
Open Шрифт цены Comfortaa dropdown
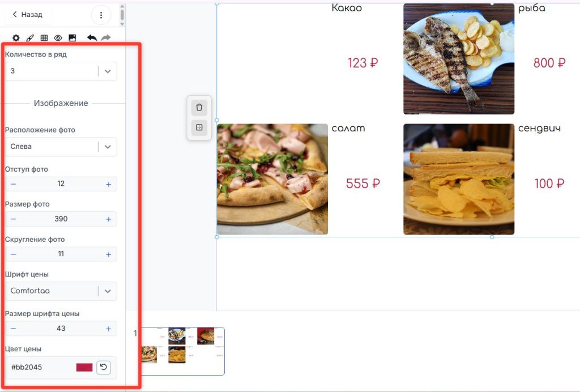[x=61, y=291]
